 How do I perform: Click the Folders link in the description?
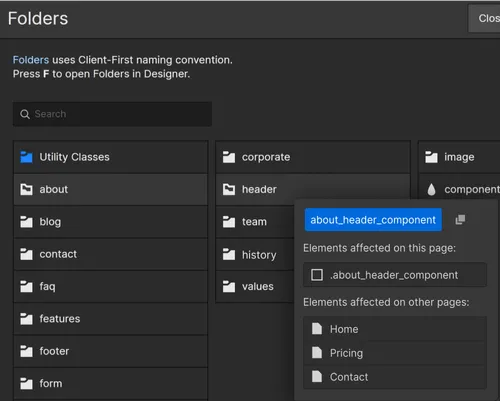[31, 60]
